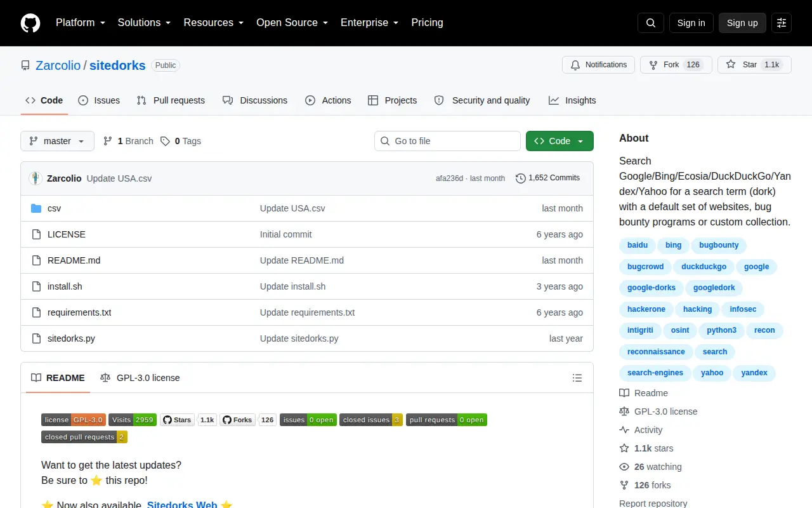Click the Pricing link
This screenshot has height=508, width=812.
click(427, 23)
